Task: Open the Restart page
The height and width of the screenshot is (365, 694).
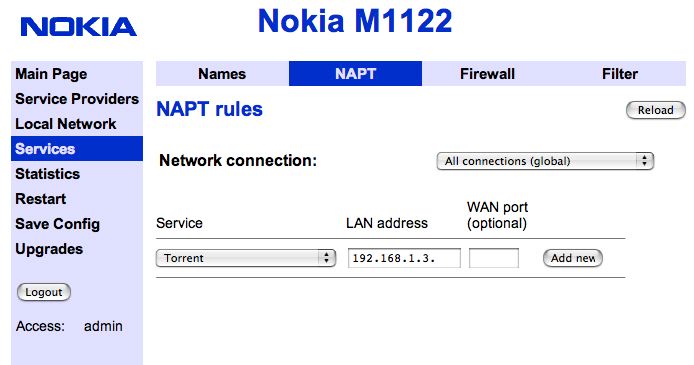Action: 40,199
